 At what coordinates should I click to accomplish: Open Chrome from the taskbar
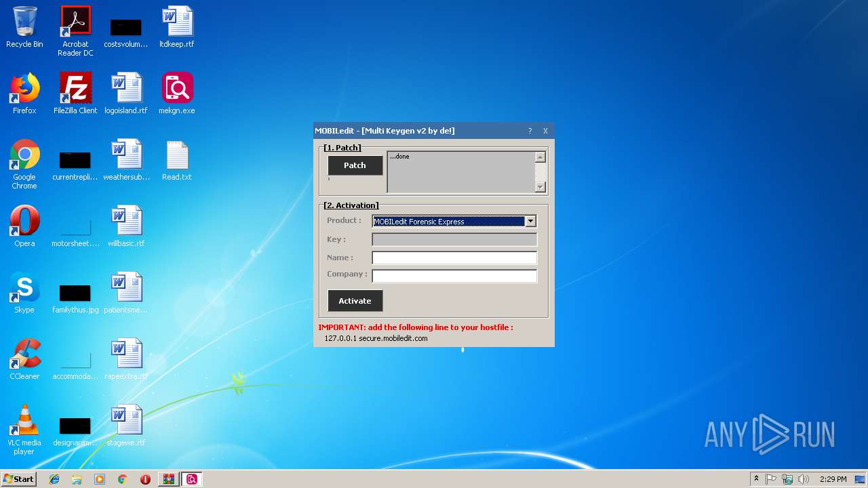click(123, 479)
